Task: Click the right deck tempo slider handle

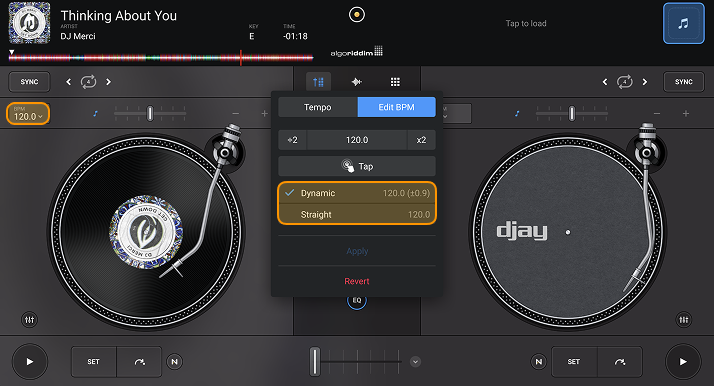Action: 571,113
